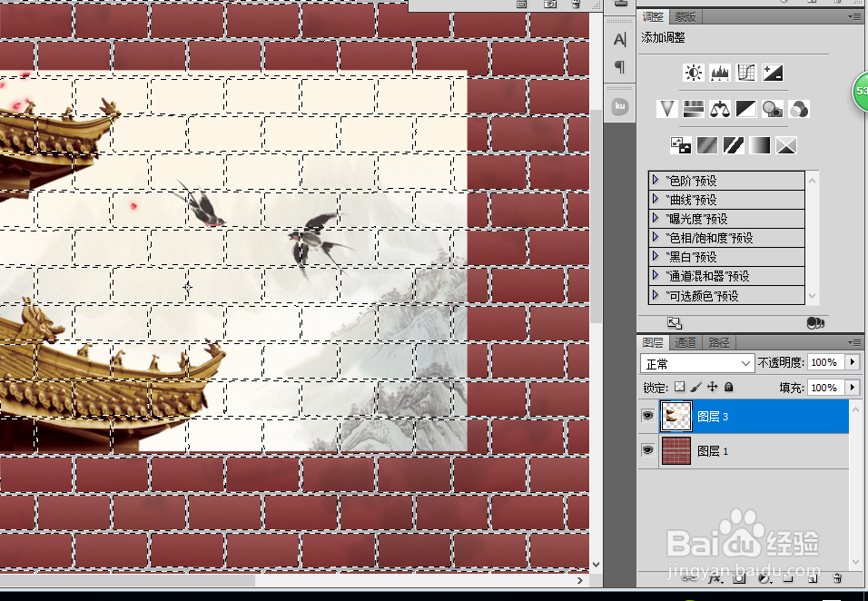Open the Layers panel flyout menu
Image resolution: width=868 pixels, height=601 pixels.
854,342
